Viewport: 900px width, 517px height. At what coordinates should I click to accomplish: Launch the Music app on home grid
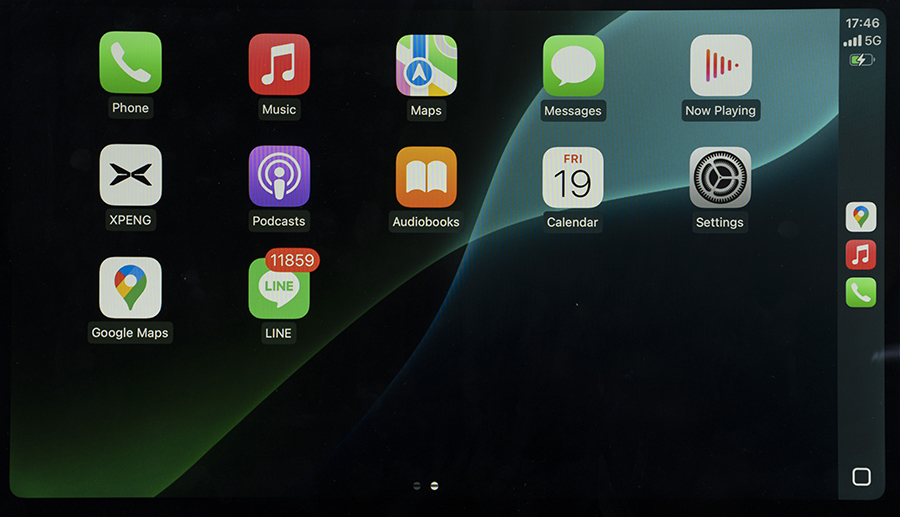pyautogui.click(x=279, y=64)
